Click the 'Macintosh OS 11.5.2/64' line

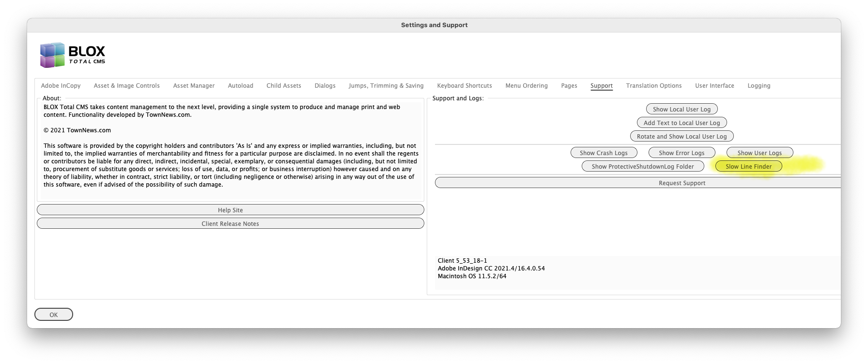tap(472, 276)
